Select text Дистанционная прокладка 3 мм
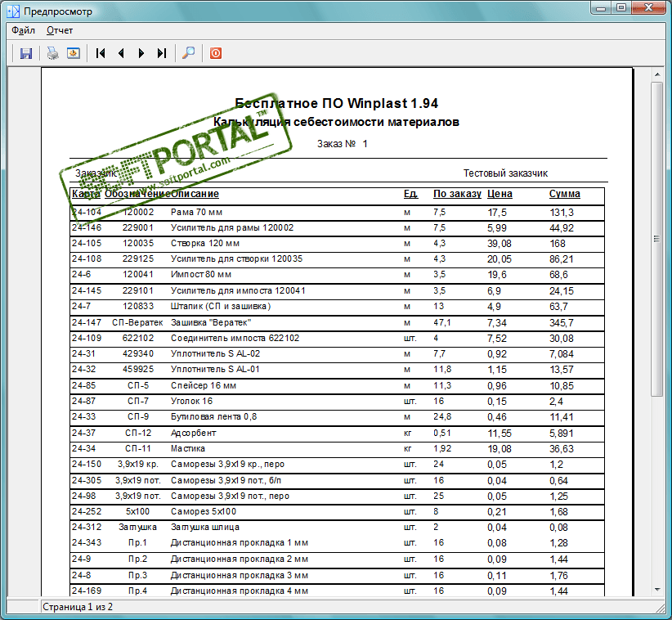 click(x=240, y=575)
